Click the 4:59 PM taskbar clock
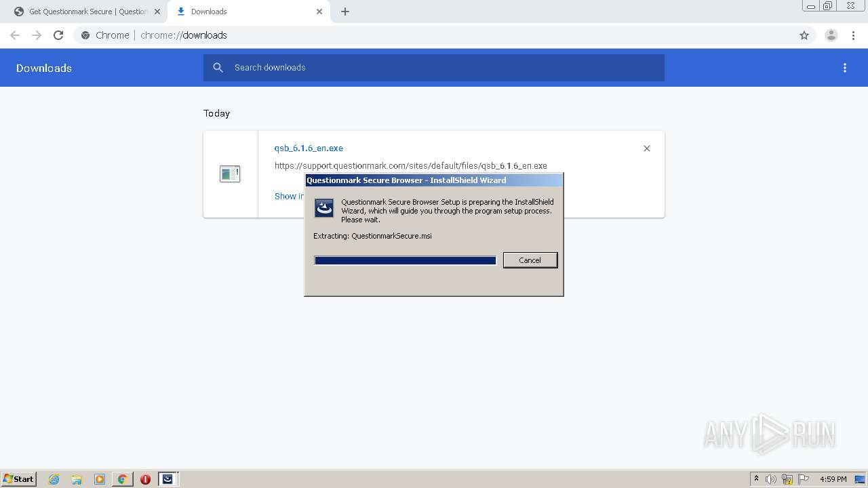 click(833, 479)
